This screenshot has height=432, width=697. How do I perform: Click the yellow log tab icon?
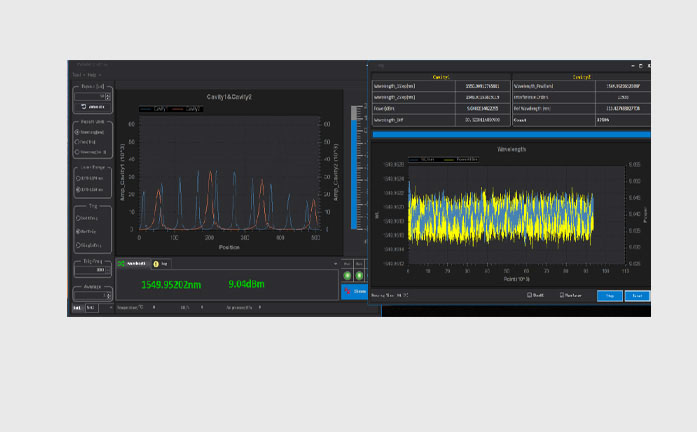(x=156, y=264)
